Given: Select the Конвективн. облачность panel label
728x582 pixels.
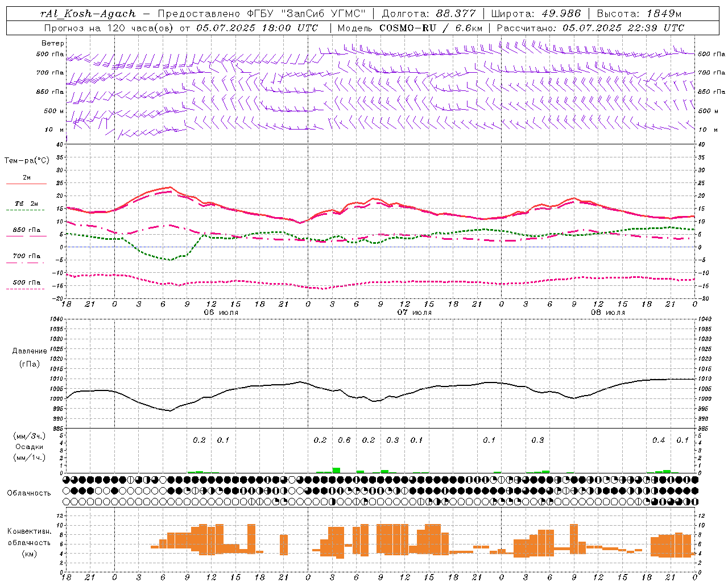Looking at the screenshot, I should (29, 542).
